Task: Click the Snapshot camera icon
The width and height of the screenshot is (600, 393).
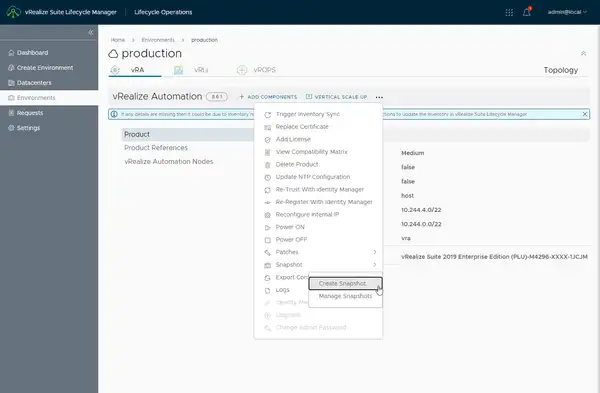Action: click(267, 265)
